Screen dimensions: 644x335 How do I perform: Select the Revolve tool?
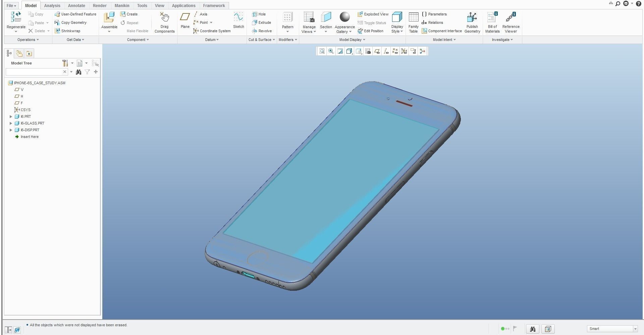tap(262, 31)
